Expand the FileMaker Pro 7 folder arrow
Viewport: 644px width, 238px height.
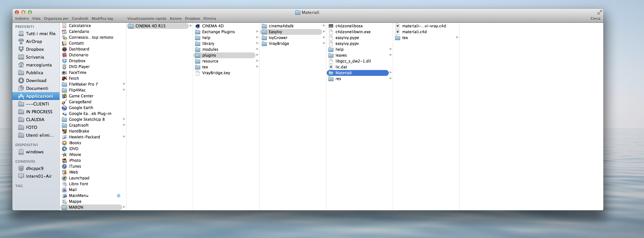124,84
